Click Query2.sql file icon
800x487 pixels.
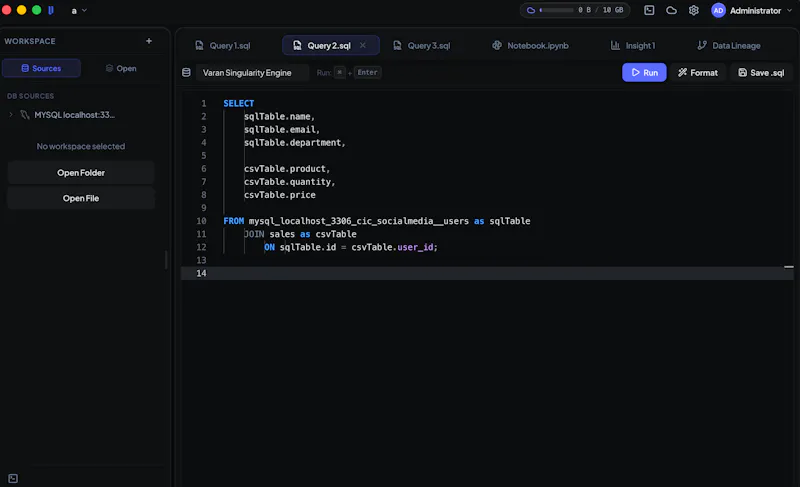(x=297, y=45)
